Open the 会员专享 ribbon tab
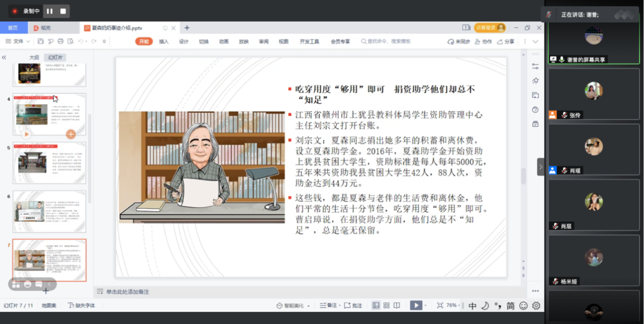 (340, 42)
